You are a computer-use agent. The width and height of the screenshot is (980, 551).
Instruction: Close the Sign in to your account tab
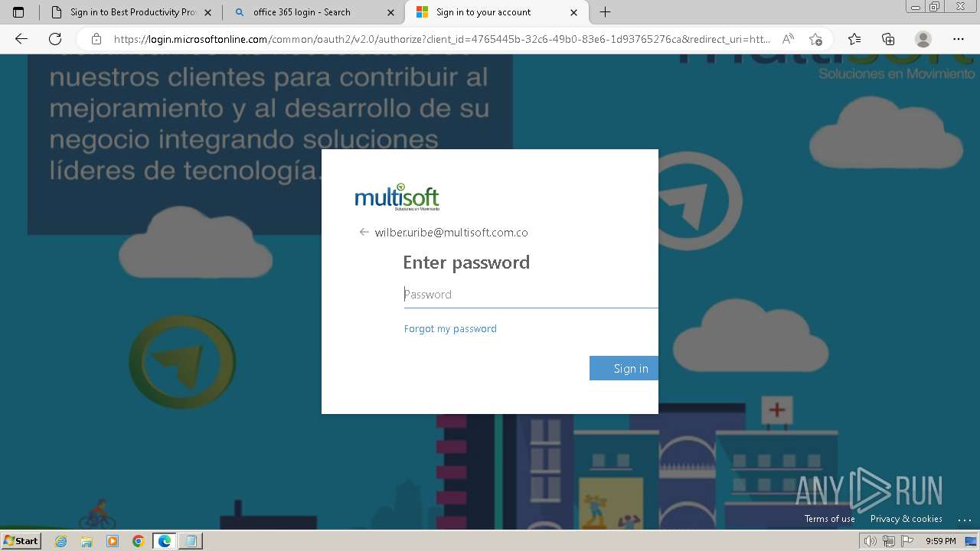(574, 12)
